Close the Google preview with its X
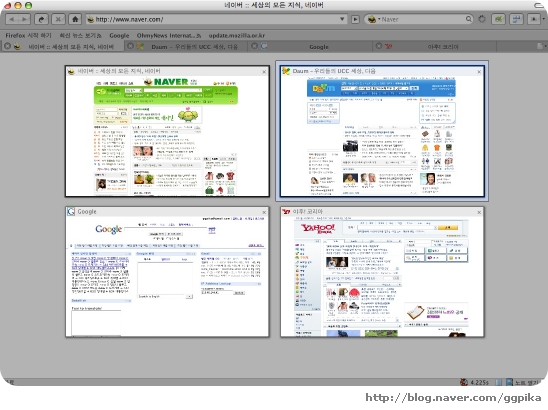Screen dimensions: 548x410 coord(264,212)
